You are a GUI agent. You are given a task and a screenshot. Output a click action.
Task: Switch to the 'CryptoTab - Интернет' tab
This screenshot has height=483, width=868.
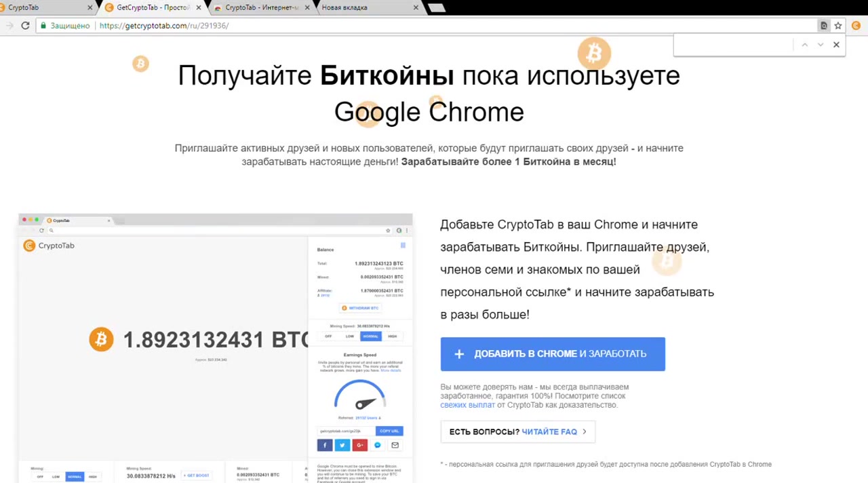click(261, 8)
